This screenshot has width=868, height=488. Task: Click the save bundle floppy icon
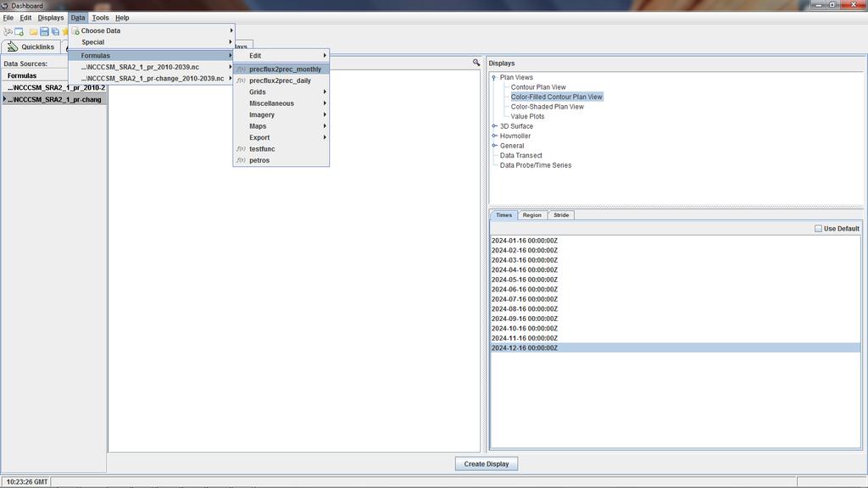pyautogui.click(x=44, y=31)
